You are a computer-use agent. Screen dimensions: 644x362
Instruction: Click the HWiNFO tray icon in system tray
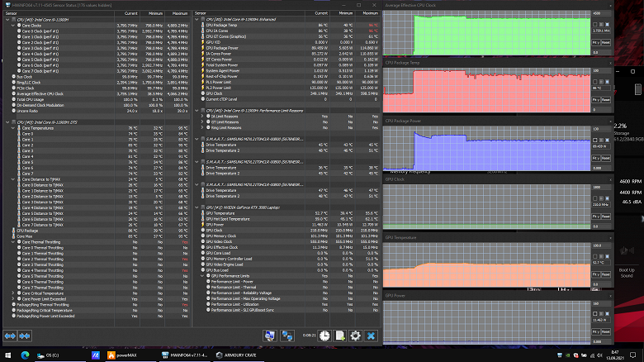[560, 355]
